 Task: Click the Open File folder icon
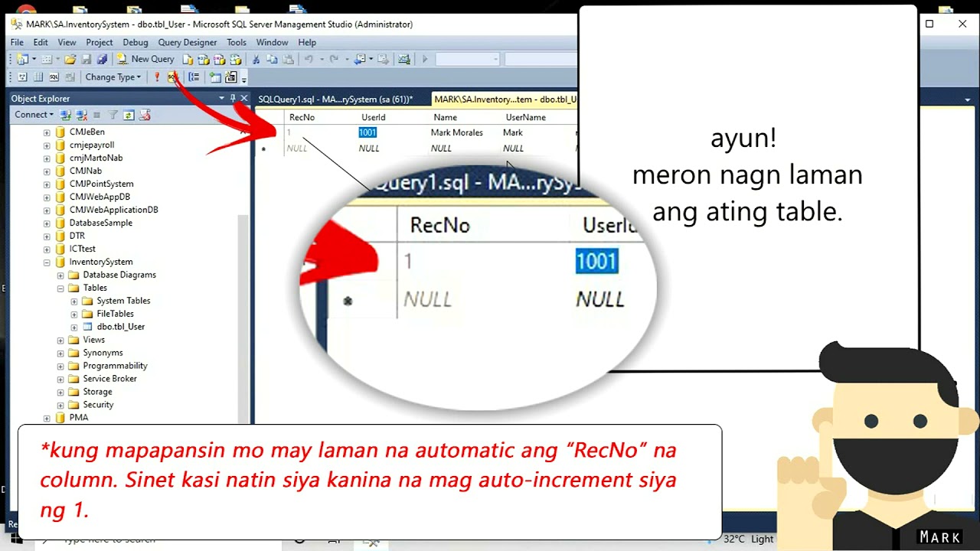coord(70,59)
